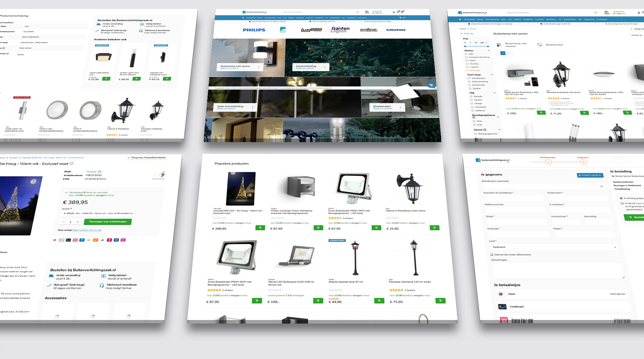Open Fairybell variant dropdown
The height and width of the screenshot is (359, 644).
[98, 213]
